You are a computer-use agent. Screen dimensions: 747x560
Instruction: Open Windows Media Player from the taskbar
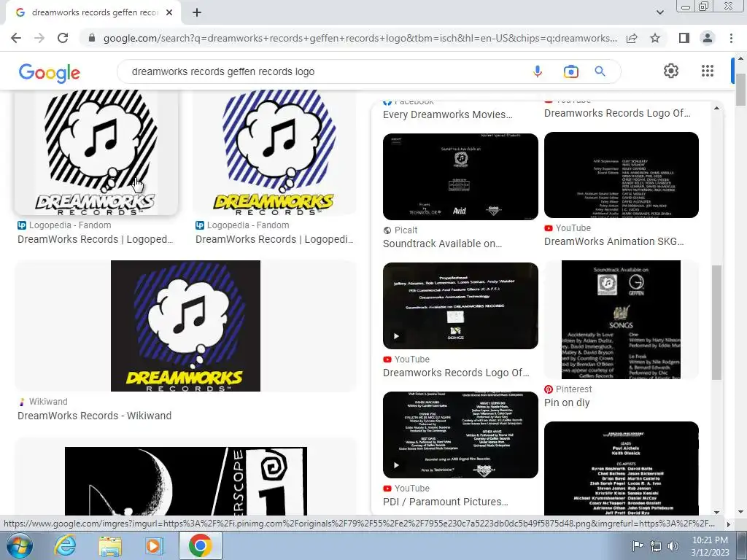153,545
